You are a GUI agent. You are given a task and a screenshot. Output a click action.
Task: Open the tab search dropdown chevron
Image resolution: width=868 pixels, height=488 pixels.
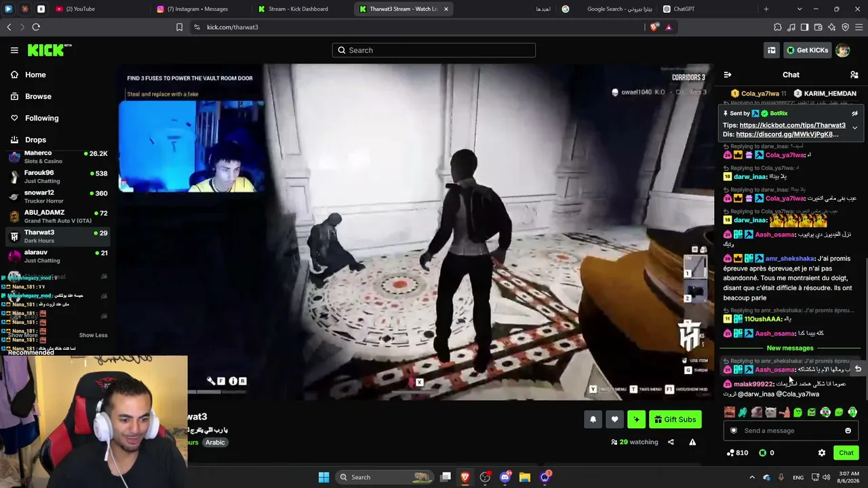tap(800, 9)
